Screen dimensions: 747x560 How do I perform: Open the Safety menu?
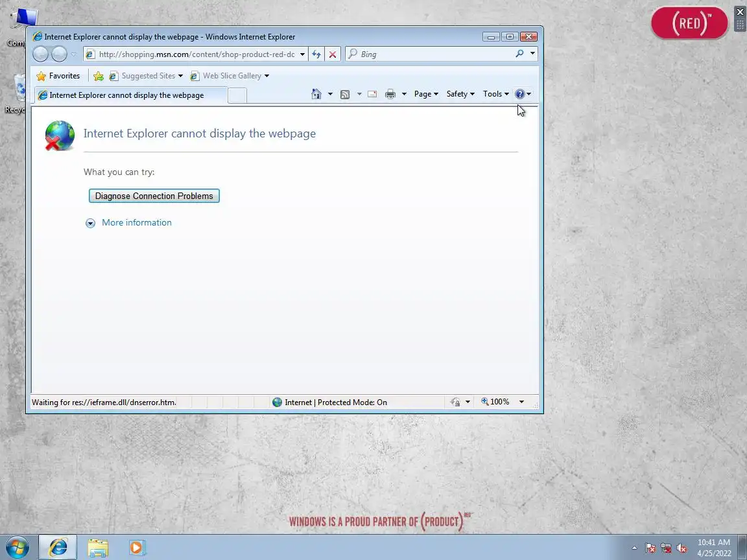[460, 94]
